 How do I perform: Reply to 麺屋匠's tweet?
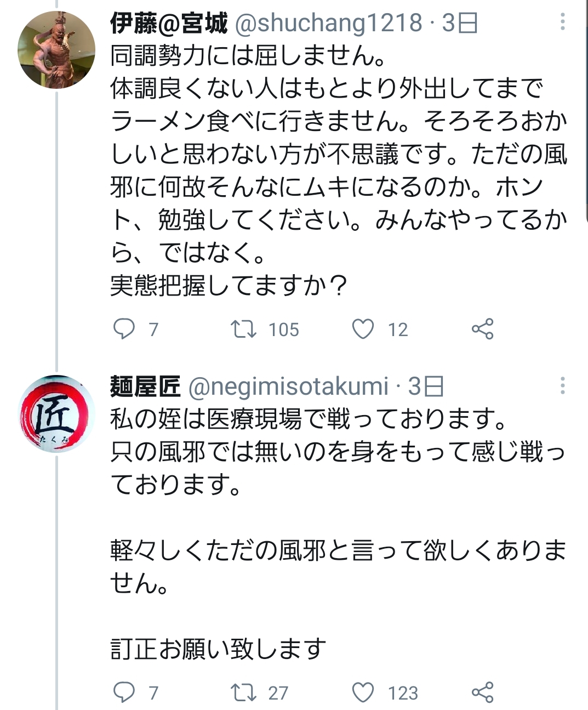124,692
